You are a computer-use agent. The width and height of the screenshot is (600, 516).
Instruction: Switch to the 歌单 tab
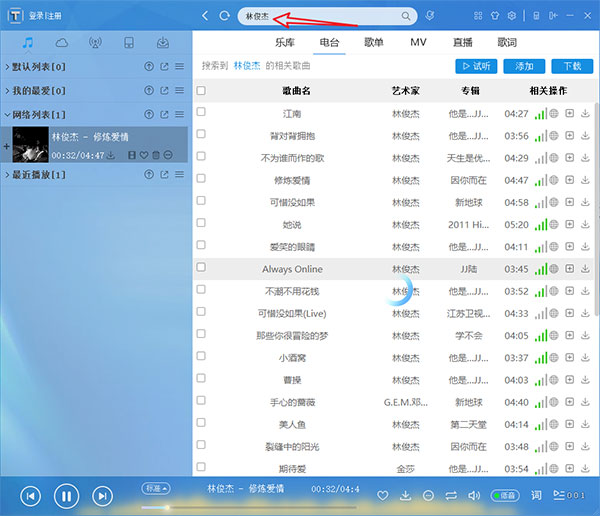(x=373, y=42)
